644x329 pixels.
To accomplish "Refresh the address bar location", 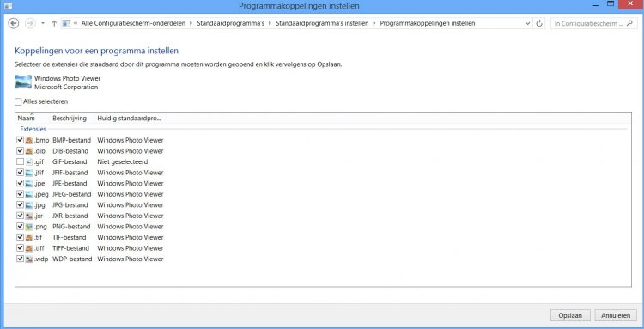I will pyautogui.click(x=540, y=23).
